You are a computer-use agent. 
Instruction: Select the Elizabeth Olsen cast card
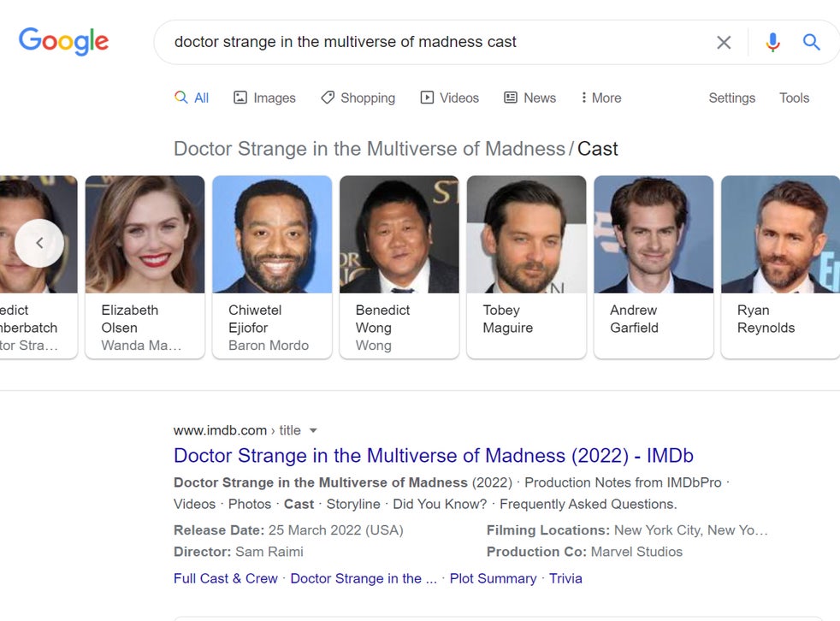(145, 266)
